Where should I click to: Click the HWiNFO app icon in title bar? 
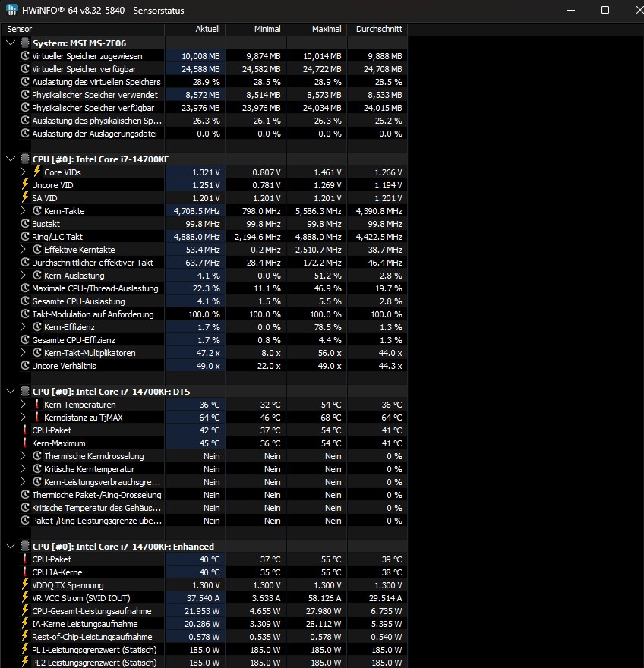(x=12, y=10)
